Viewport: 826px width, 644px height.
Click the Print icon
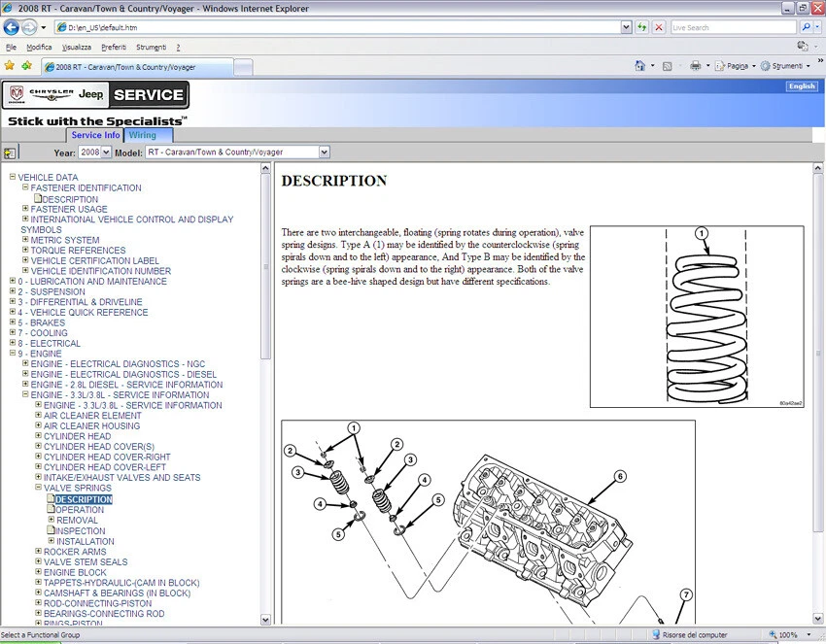(696, 64)
